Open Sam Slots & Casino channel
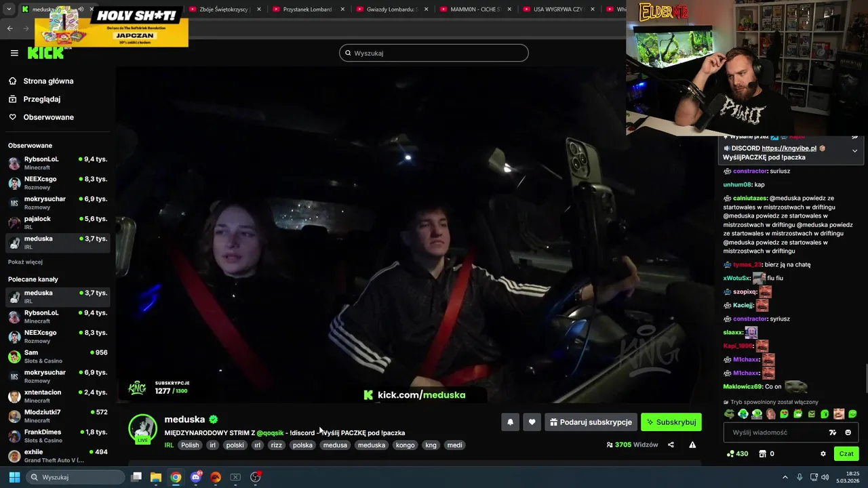The image size is (868, 488). click(x=58, y=357)
